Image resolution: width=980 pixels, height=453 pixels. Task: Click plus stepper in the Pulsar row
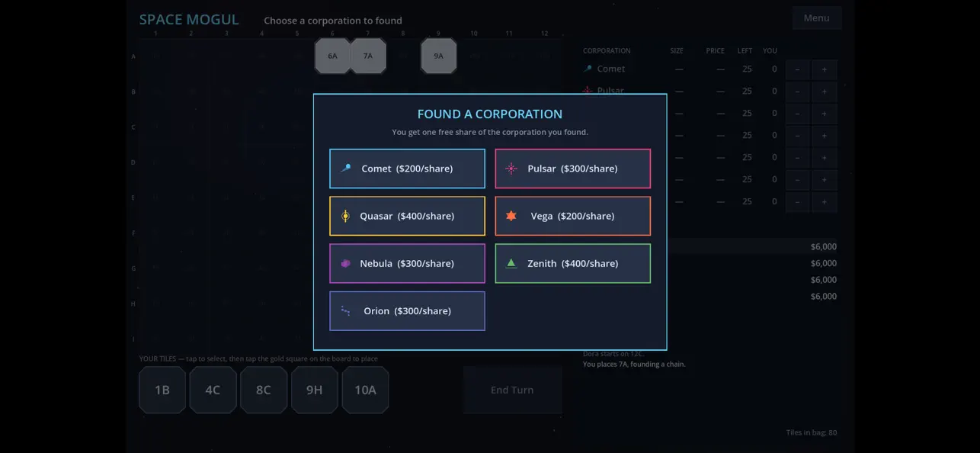point(825,92)
